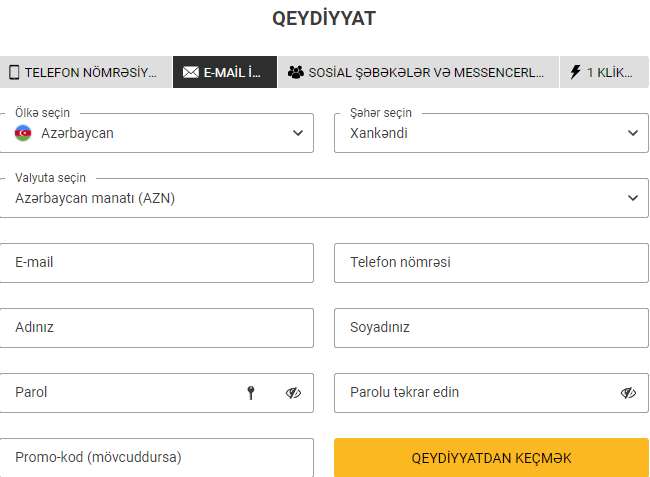This screenshot has height=477, width=650.
Task: Focus the Promo-kod input field
Action: pyautogui.click(x=157, y=458)
